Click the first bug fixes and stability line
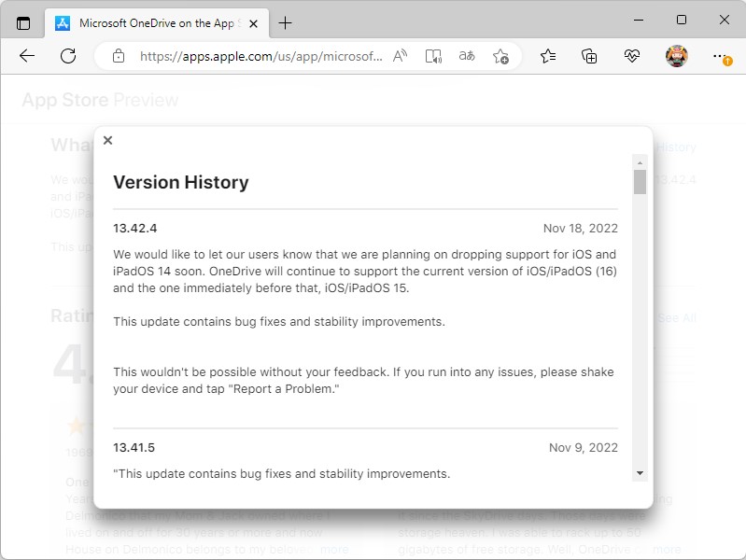 pos(279,322)
